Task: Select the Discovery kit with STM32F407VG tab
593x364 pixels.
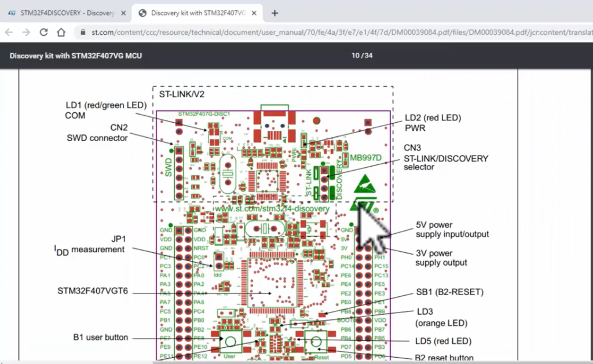Action: point(197,13)
